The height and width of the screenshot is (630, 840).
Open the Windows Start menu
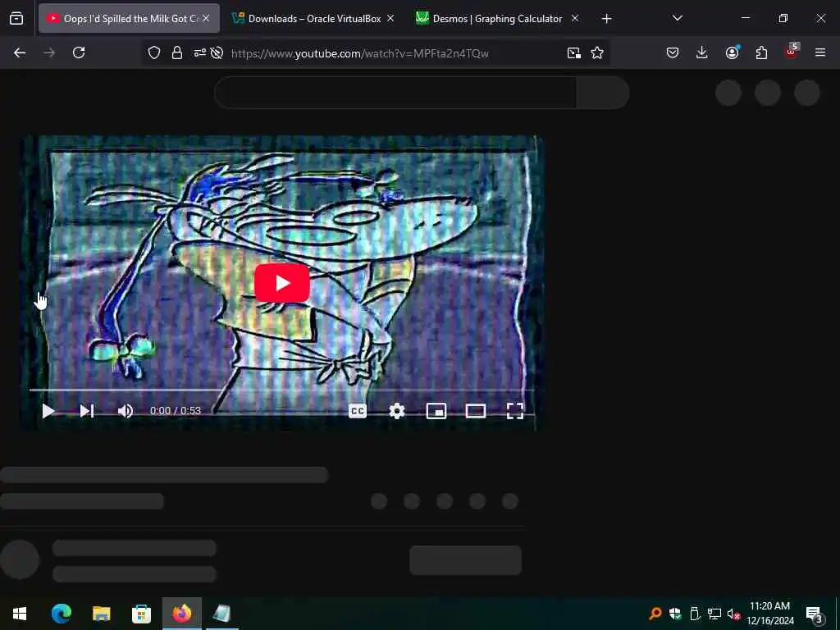(20, 614)
